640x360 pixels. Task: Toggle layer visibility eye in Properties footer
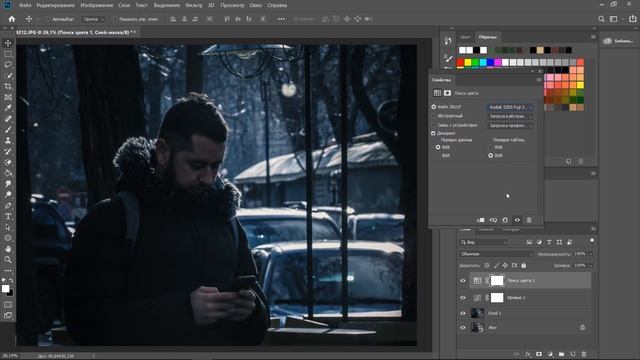coord(517,220)
